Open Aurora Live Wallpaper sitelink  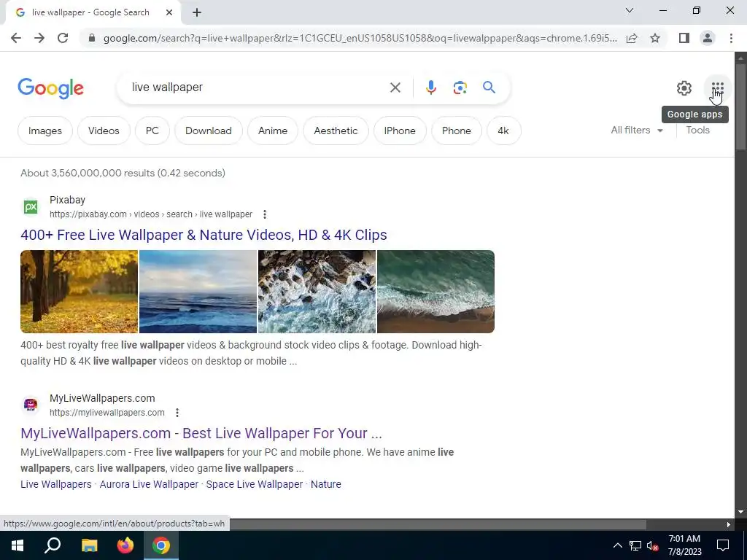click(149, 484)
